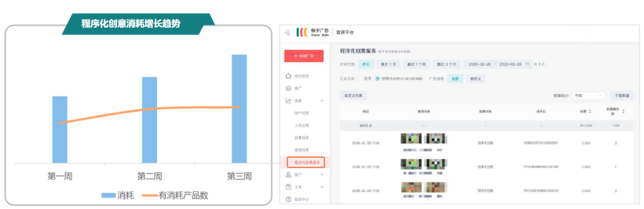Open the help question-mark icon 帮助中心
644x209 pixels.
(288, 199)
